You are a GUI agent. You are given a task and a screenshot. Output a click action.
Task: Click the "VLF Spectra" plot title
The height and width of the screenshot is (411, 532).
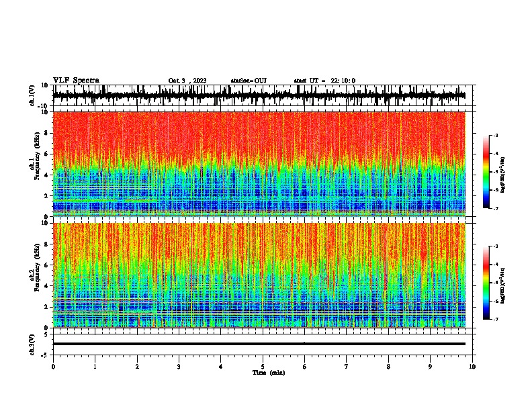click(x=76, y=81)
